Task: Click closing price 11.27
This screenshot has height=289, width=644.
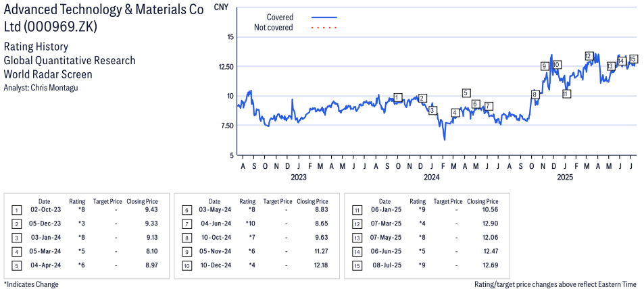Action: (321, 251)
